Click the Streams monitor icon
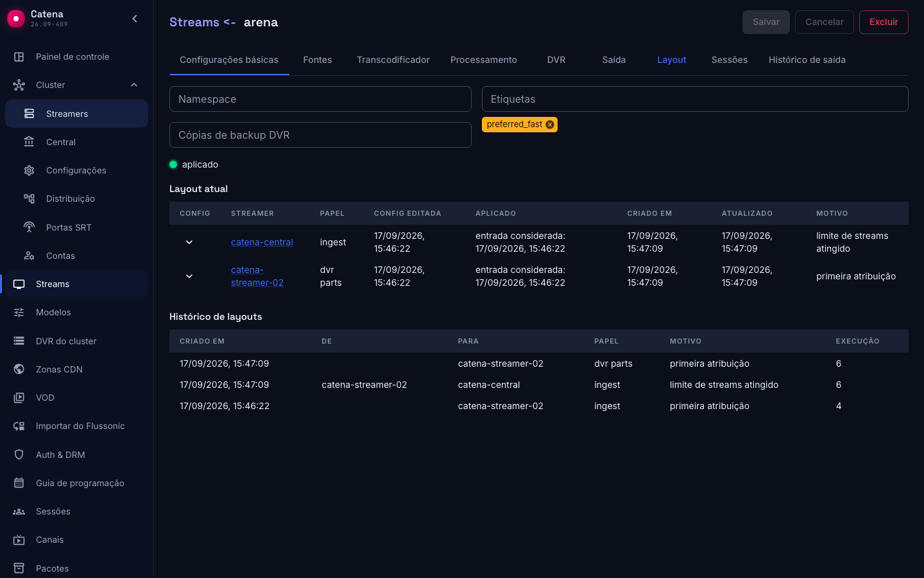Viewport: 924px width, 578px height. tap(19, 284)
